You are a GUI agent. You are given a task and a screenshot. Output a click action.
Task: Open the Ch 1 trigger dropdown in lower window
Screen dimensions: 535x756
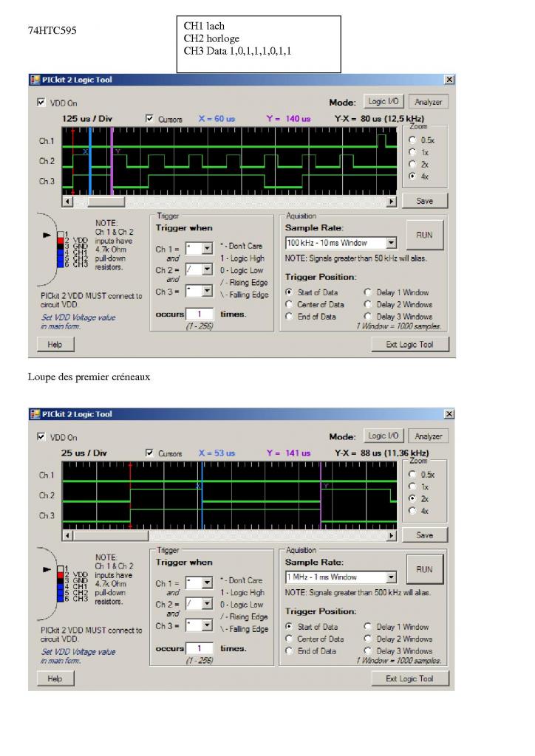tap(208, 583)
